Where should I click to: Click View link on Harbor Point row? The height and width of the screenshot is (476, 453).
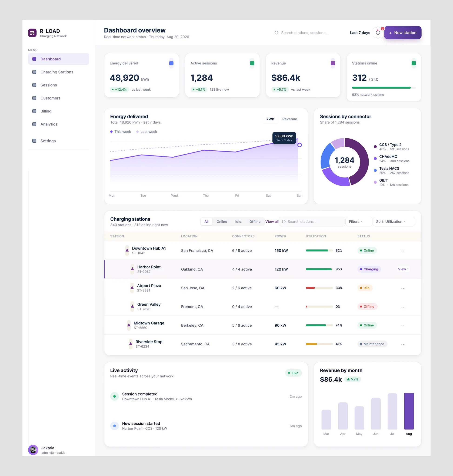[x=403, y=269]
